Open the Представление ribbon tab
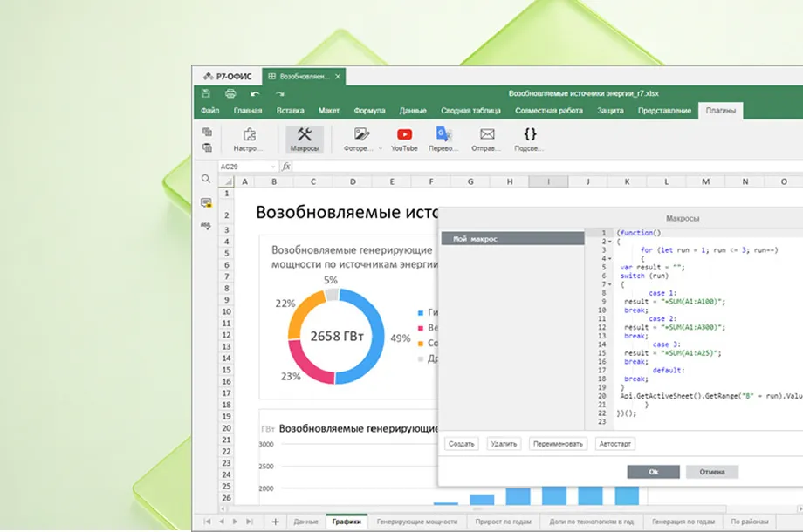The height and width of the screenshot is (532, 803). pos(664,111)
